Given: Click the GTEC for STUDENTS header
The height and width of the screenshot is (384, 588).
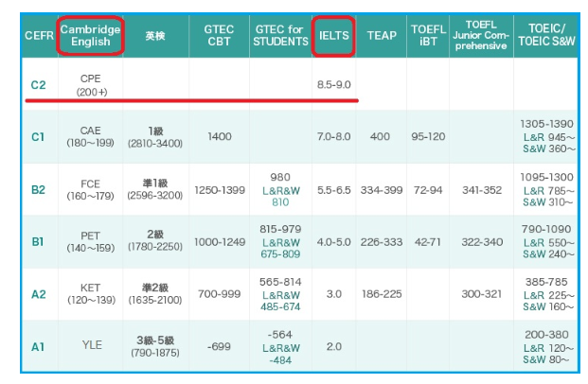Looking at the screenshot, I should pos(280,36).
